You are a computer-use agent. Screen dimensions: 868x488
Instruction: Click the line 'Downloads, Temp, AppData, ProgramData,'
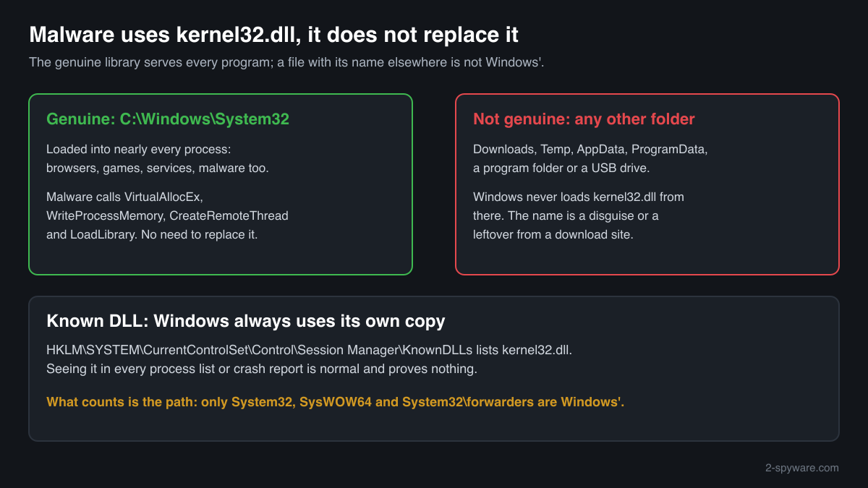(590, 150)
